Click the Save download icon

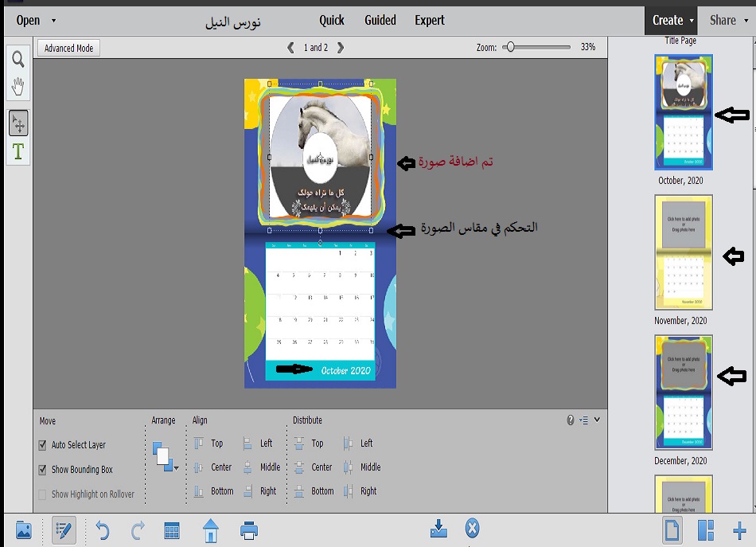438,529
